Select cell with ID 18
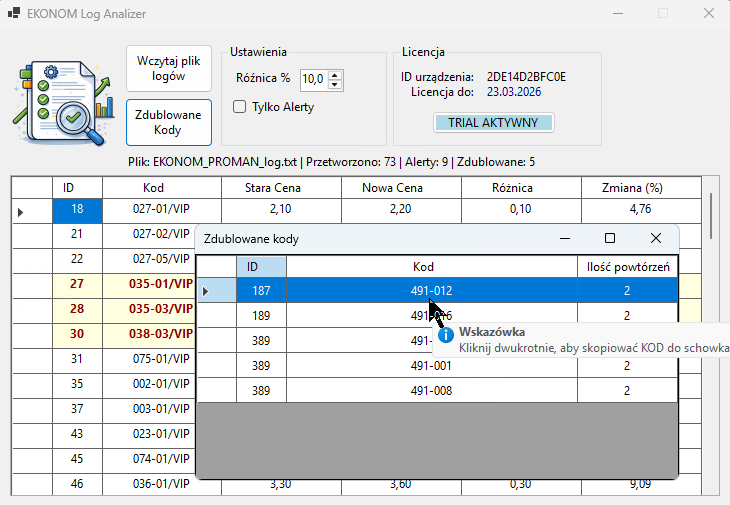 pos(77,211)
